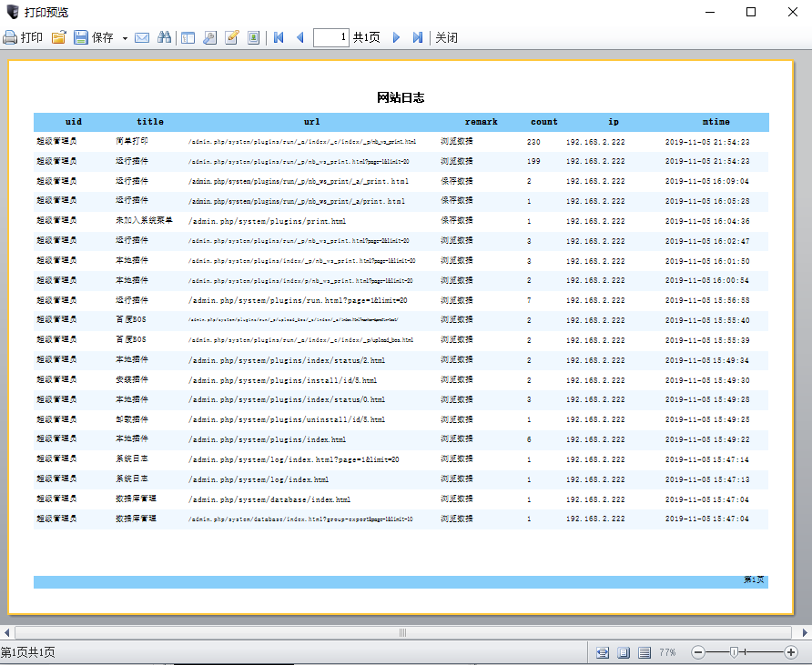Click 关闭 to close the preview
The width and height of the screenshot is (812, 665).
pos(446,37)
